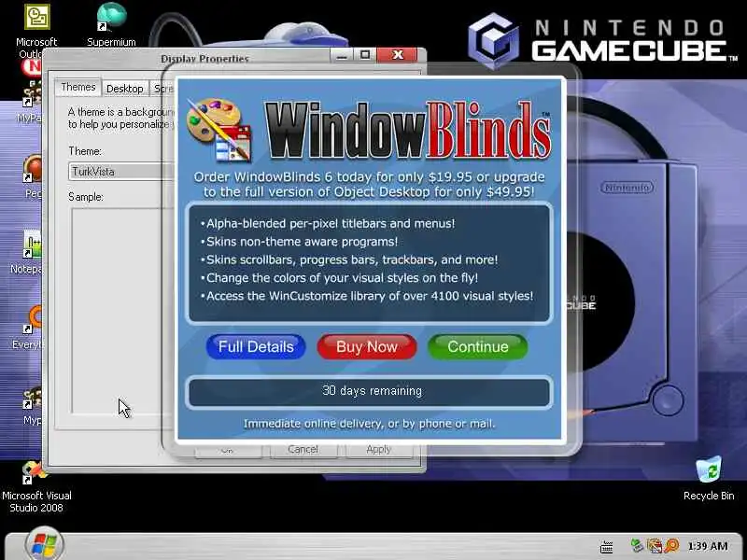
Task: Click the green network tray icon
Action: click(637, 545)
